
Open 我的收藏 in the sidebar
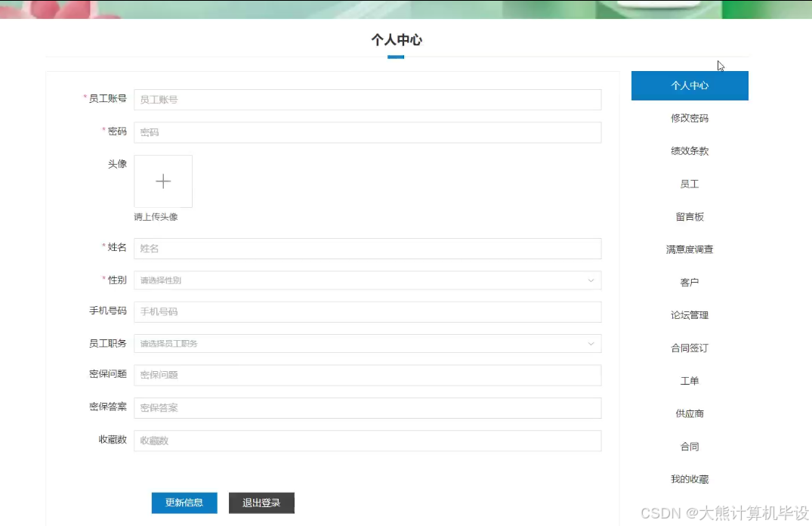point(690,479)
